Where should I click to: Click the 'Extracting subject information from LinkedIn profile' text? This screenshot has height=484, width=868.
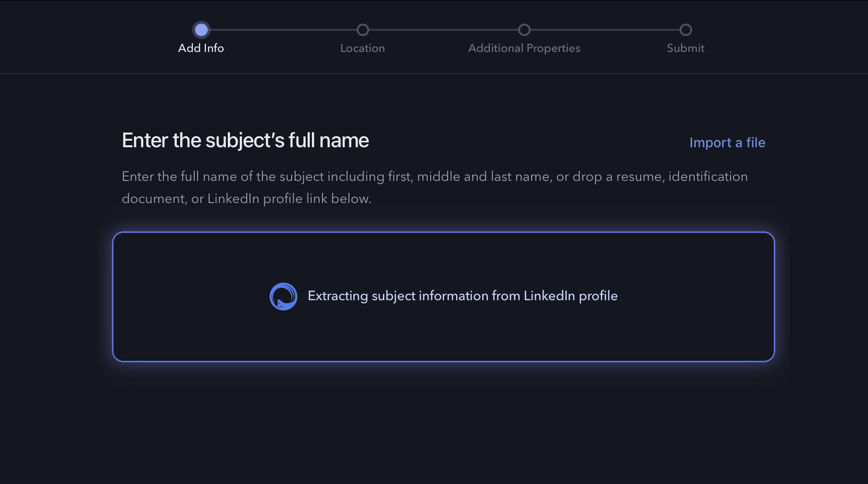(462, 296)
